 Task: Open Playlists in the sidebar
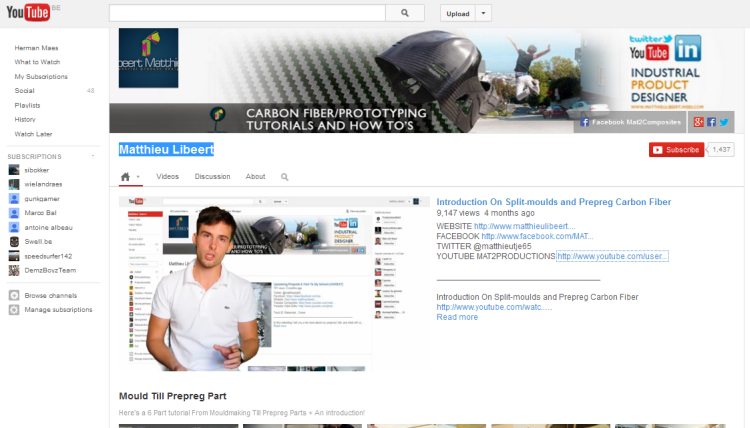pos(27,105)
